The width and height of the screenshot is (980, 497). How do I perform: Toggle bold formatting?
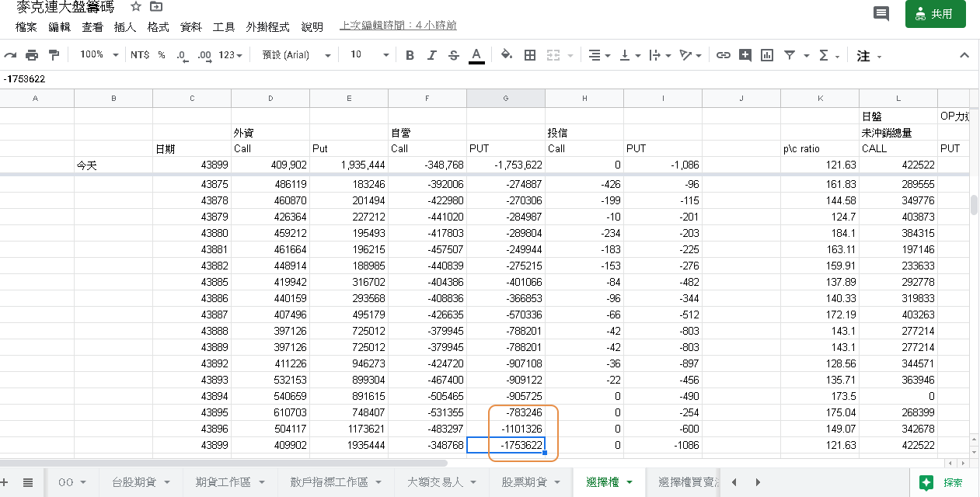coord(410,55)
